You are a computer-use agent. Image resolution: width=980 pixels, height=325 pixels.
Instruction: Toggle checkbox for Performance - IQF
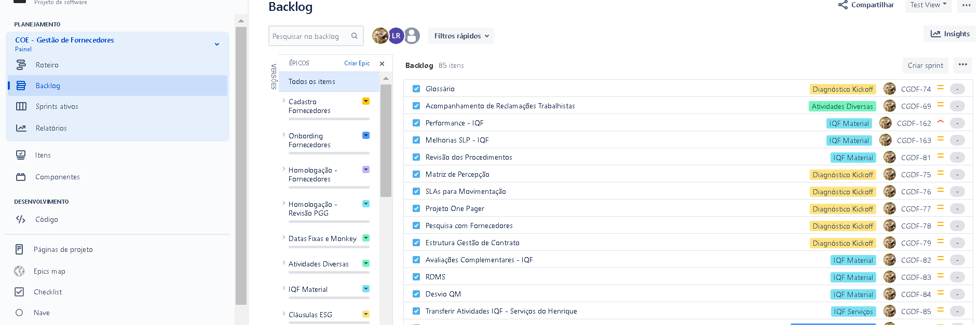coord(416,123)
